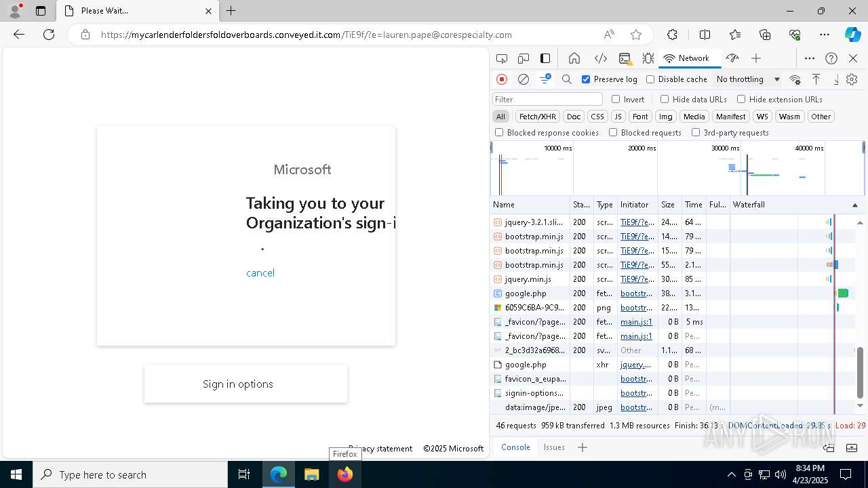868x488 pixels.
Task: Filter requests by Img type
Action: (x=666, y=117)
